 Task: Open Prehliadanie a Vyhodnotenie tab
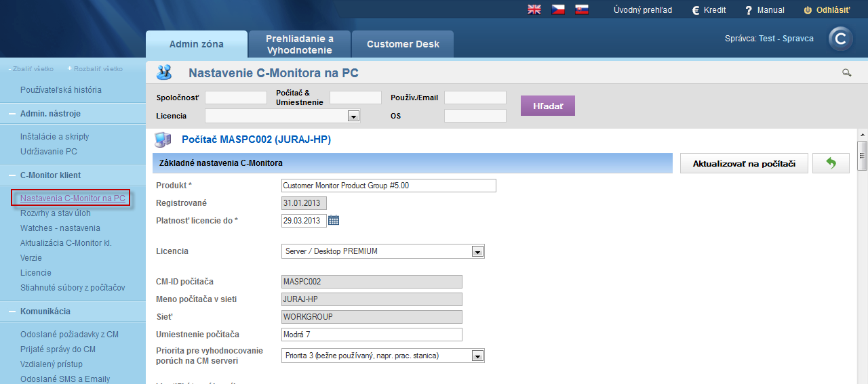point(300,44)
